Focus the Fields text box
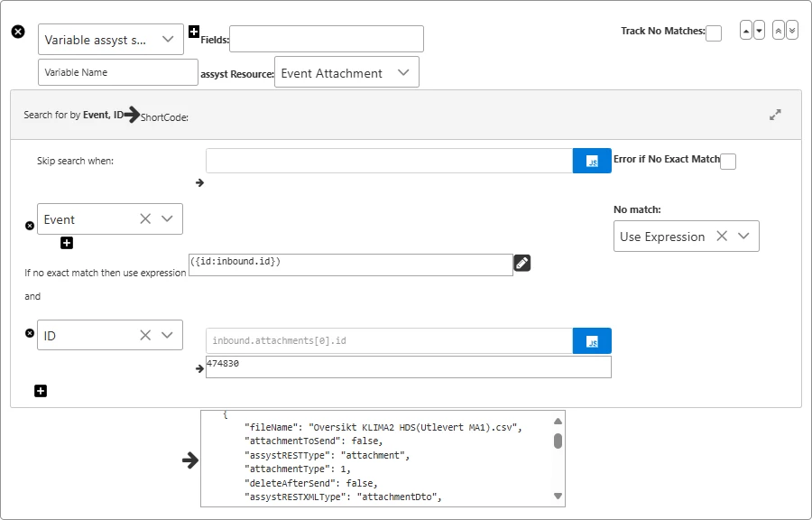 327,39
